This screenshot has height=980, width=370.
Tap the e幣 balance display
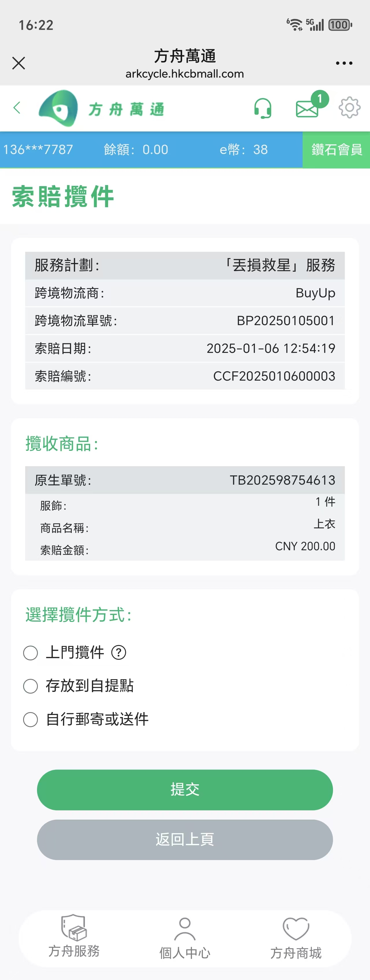point(244,149)
